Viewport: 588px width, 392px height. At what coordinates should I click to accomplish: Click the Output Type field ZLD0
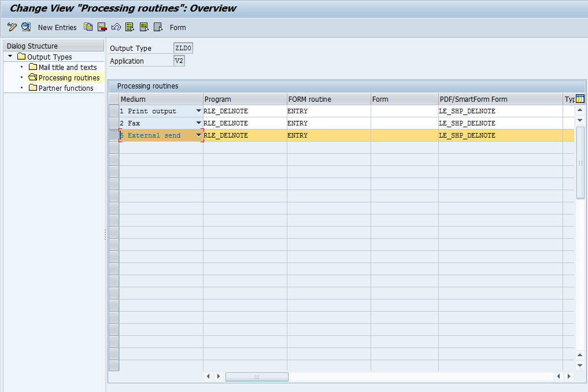click(183, 48)
